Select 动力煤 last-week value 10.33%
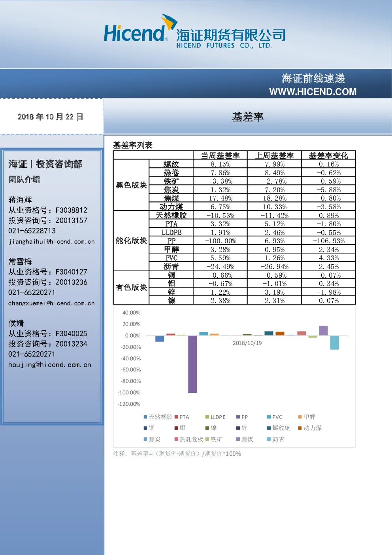This screenshot has width=392, height=555. coord(275,207)
